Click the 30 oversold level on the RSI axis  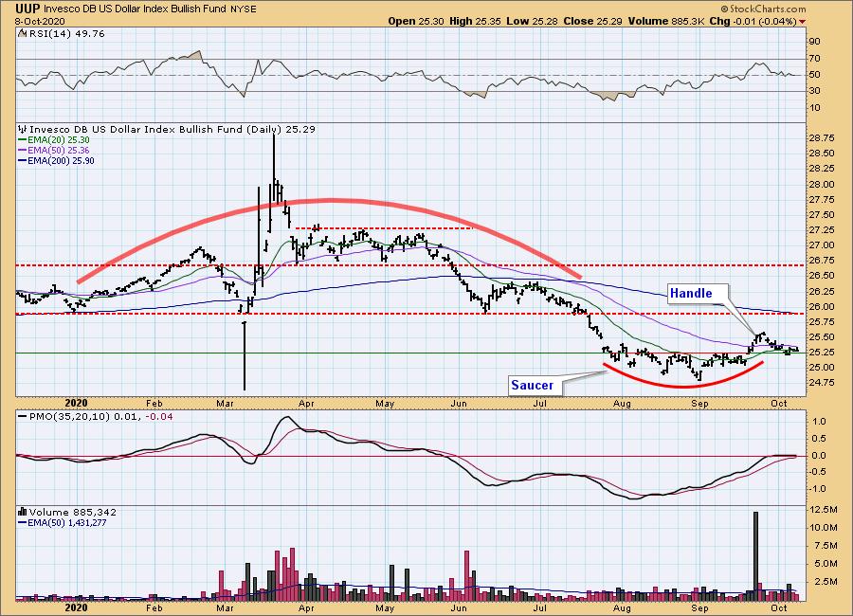click(x=814, y=91)
